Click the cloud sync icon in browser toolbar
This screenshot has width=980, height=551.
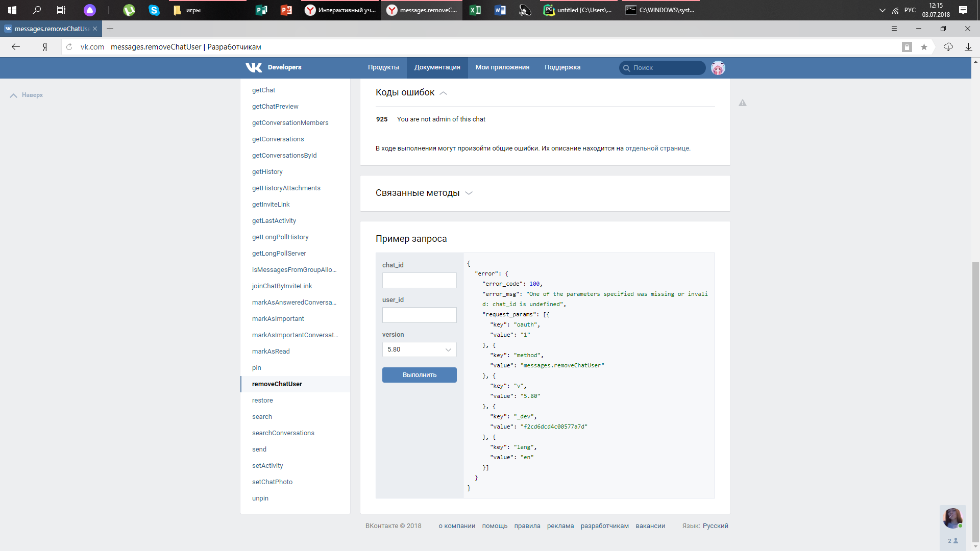948,47
